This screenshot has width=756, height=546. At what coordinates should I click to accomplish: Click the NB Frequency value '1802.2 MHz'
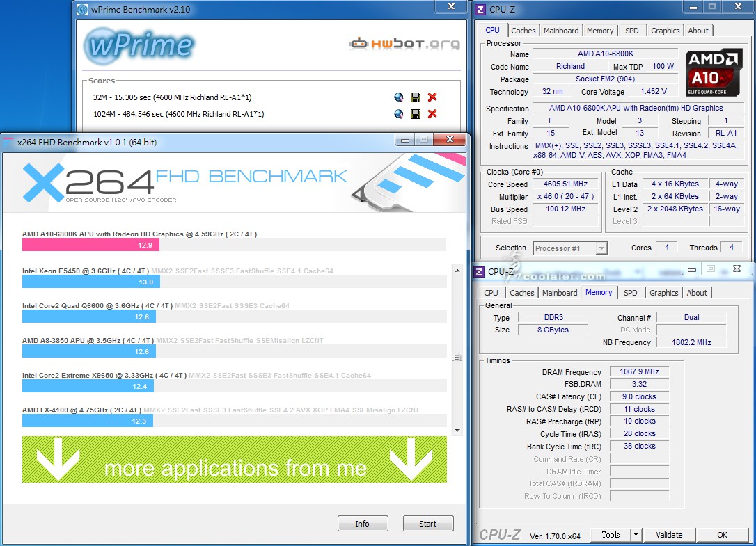coord(691,343)
